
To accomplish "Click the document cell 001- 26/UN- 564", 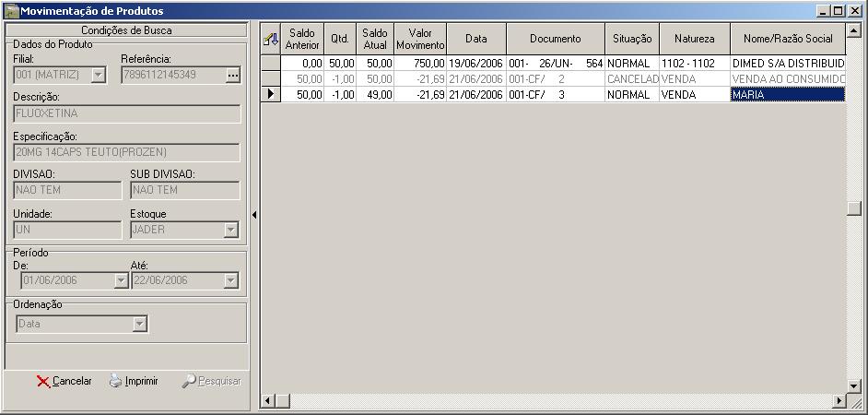I will pos(556,63).
